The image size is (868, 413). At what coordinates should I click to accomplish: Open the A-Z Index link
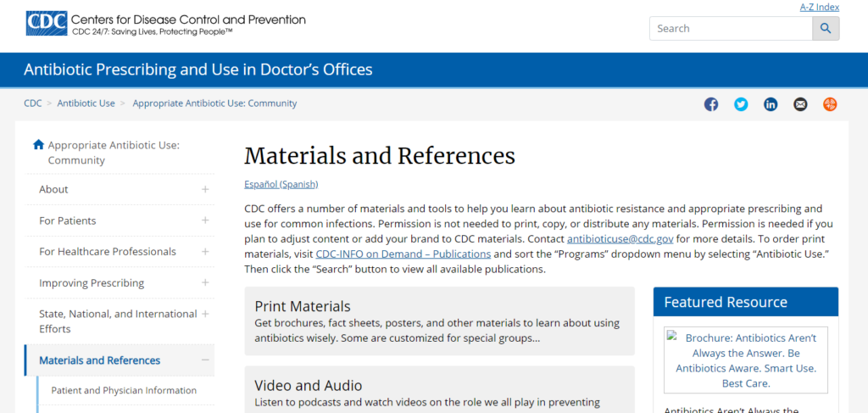820,7
